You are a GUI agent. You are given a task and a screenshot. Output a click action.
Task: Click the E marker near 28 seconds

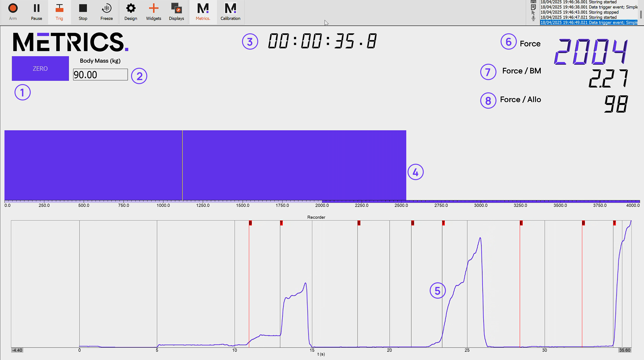[x=521, y=223]
